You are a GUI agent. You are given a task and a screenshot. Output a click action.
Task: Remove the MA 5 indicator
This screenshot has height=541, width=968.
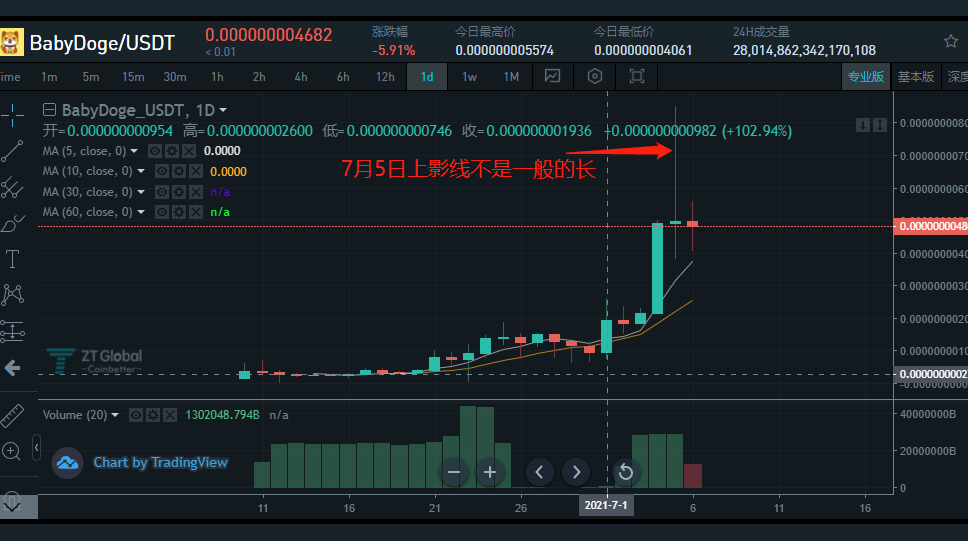pyautogui.click(x=189, y=151)
